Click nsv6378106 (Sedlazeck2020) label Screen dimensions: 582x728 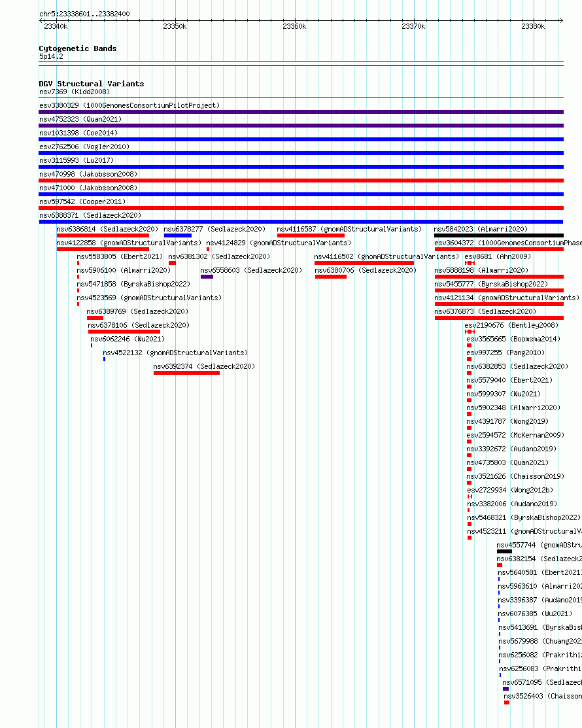click(x=139, y=325)
